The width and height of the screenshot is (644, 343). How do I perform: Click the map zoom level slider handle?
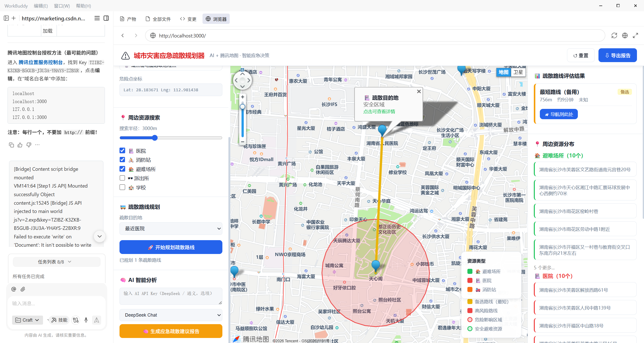point(243,107)
